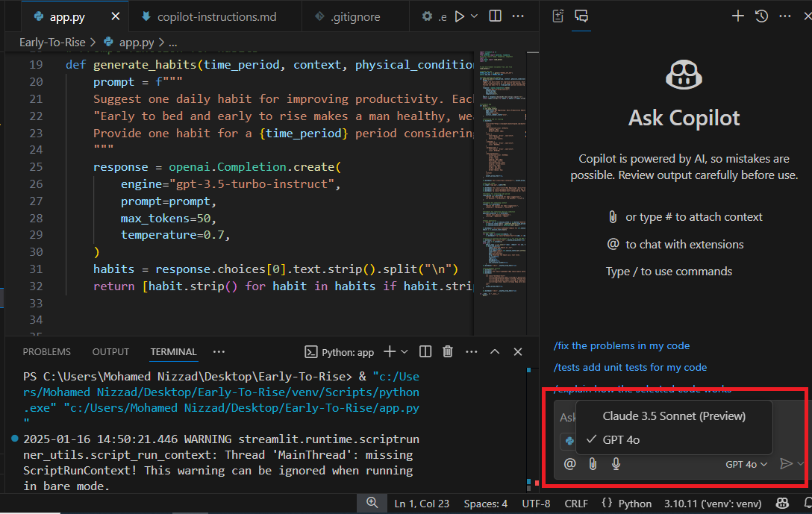Image resolution: width=812 pixels, height=514 pixels.
Task: Send the chat message arrow
Action: tap(786, 464)
